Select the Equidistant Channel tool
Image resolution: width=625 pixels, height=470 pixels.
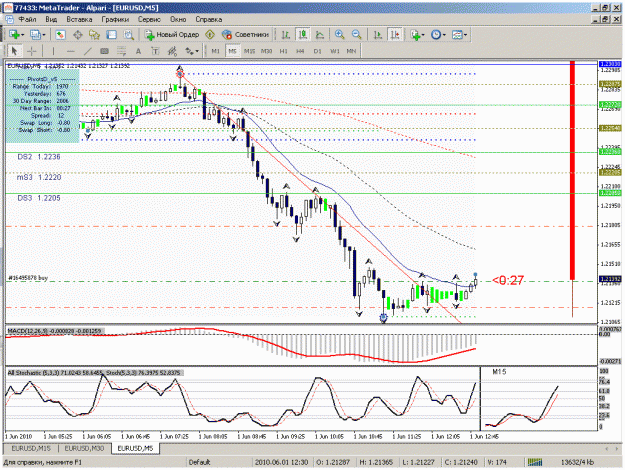click(104, 51)
